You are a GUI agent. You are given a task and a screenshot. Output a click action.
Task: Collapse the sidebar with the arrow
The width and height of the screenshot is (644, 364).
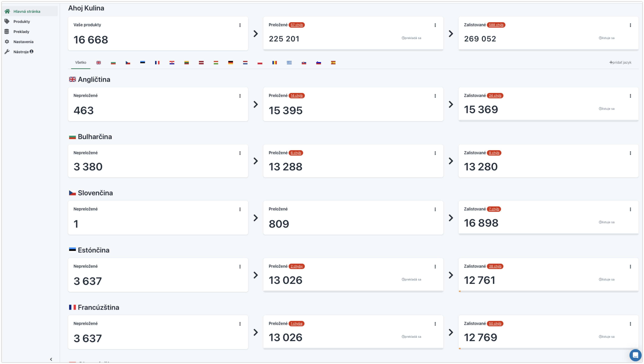pos(51,359)
